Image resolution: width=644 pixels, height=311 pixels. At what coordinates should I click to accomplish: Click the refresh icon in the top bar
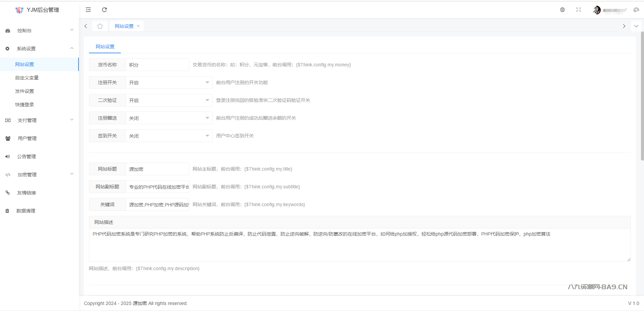104,10
